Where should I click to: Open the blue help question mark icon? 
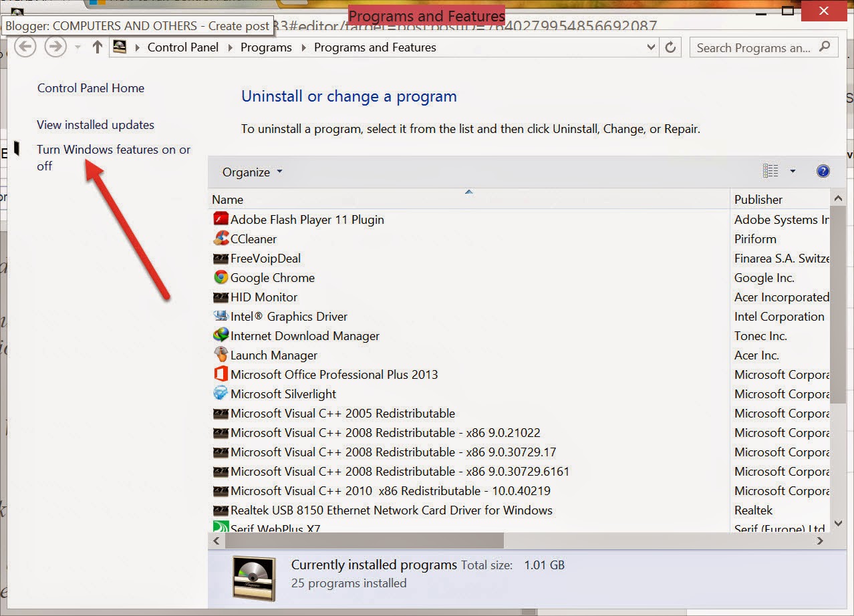(823, 171)
